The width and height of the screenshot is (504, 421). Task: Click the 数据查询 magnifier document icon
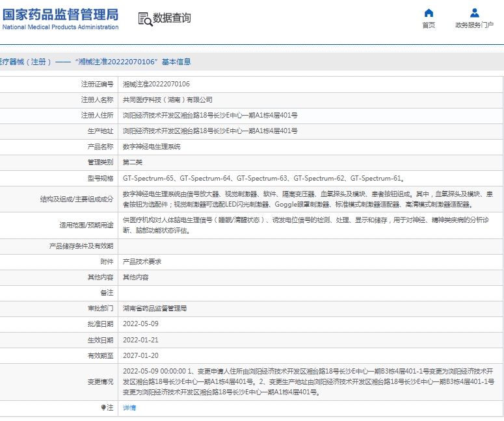click(145, 19)
